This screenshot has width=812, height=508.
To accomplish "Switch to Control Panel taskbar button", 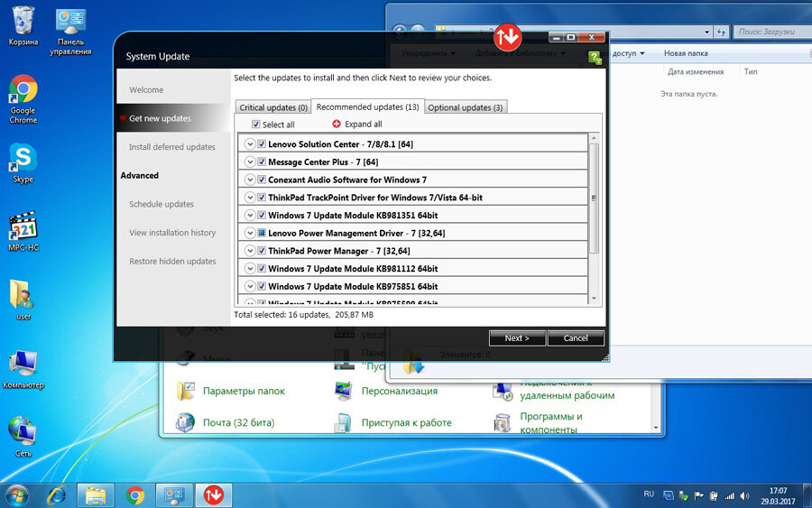I will (x=174, y=495).
